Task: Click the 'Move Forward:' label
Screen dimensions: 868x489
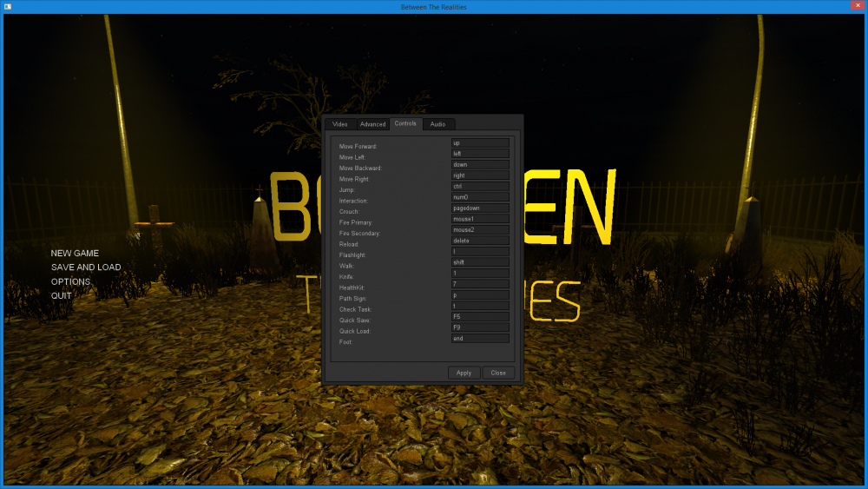Action: tap(358, 146)
